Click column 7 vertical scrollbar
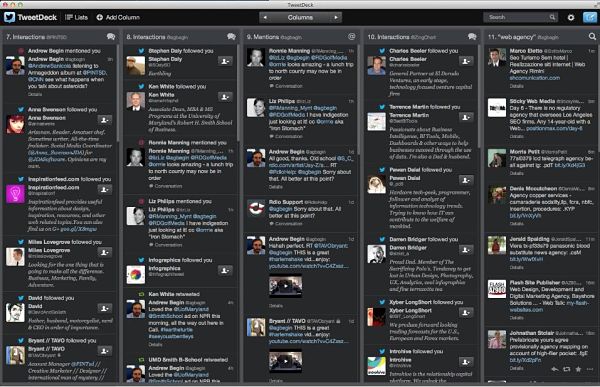 tap(117, 94)
